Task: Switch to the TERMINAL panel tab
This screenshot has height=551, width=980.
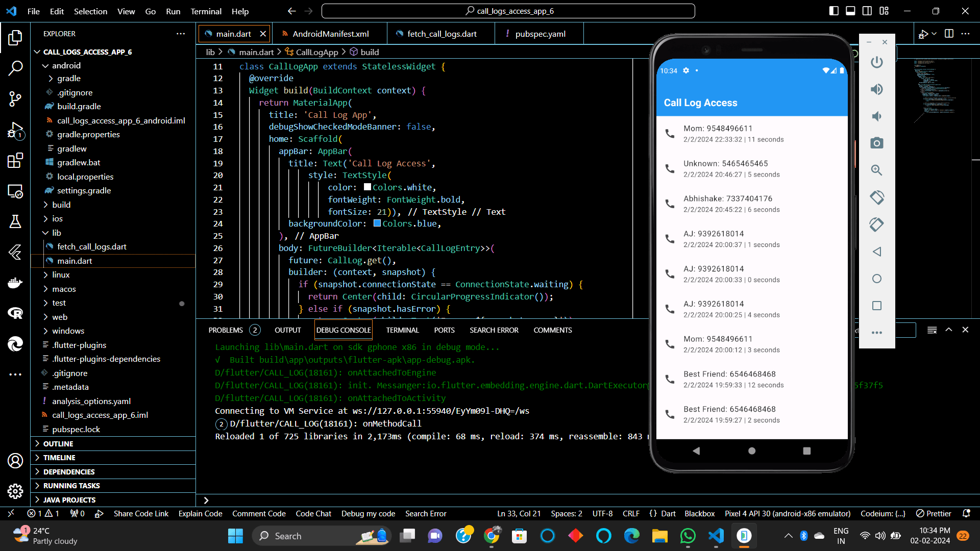Action: coord(402,330)
